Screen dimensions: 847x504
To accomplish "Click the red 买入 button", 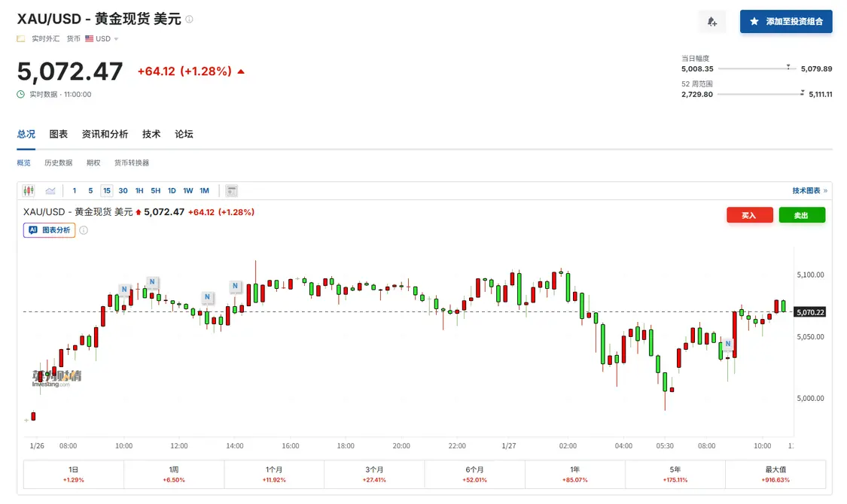I will point(749,215).
